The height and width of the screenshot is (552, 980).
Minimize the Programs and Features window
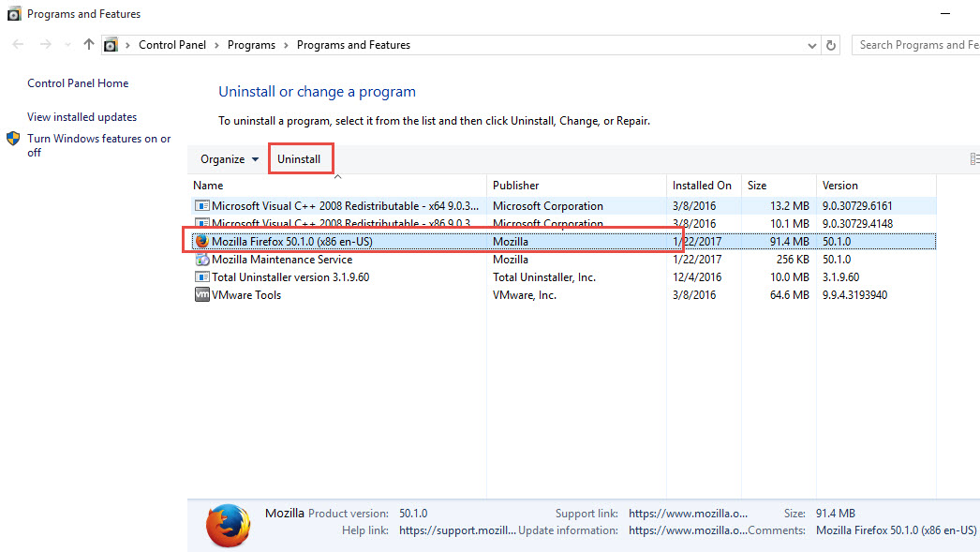click(x=945, y=13)
